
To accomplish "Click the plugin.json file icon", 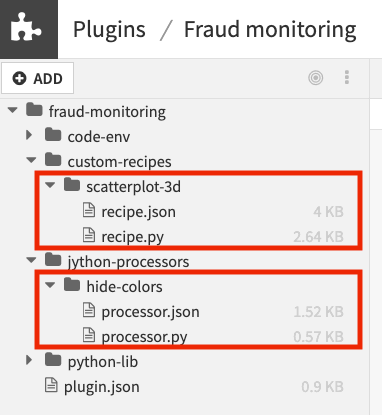I will [51, 385].
